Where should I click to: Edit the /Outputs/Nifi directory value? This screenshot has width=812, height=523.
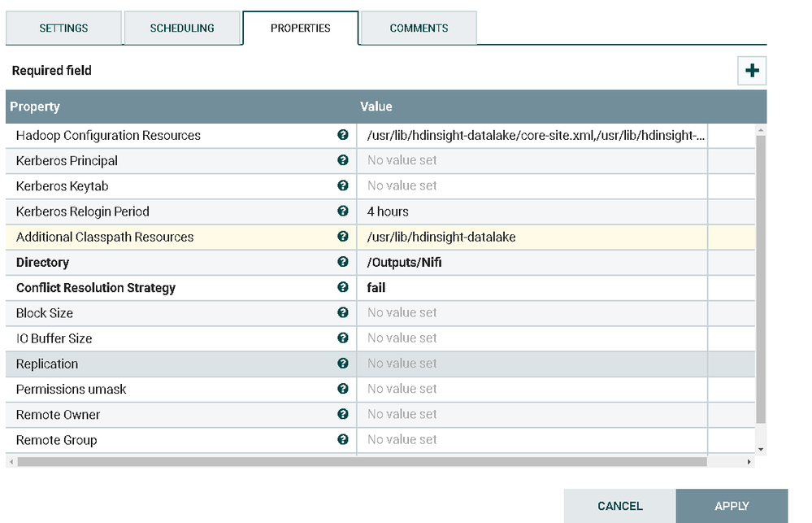point(532,262)
